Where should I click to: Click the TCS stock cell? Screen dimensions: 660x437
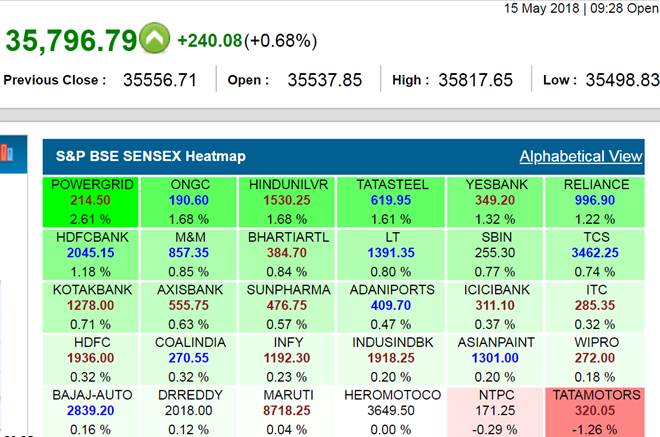click(x=596, y=253)
